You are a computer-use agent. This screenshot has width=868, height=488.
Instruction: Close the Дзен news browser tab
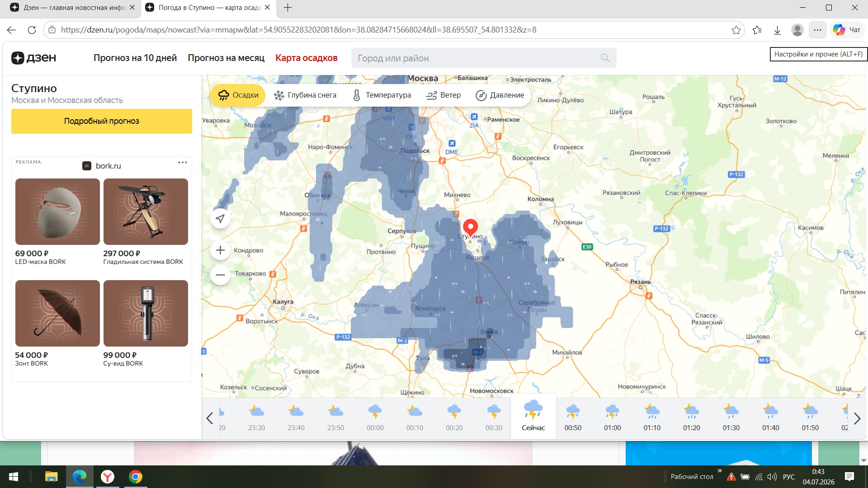(132, 8)
